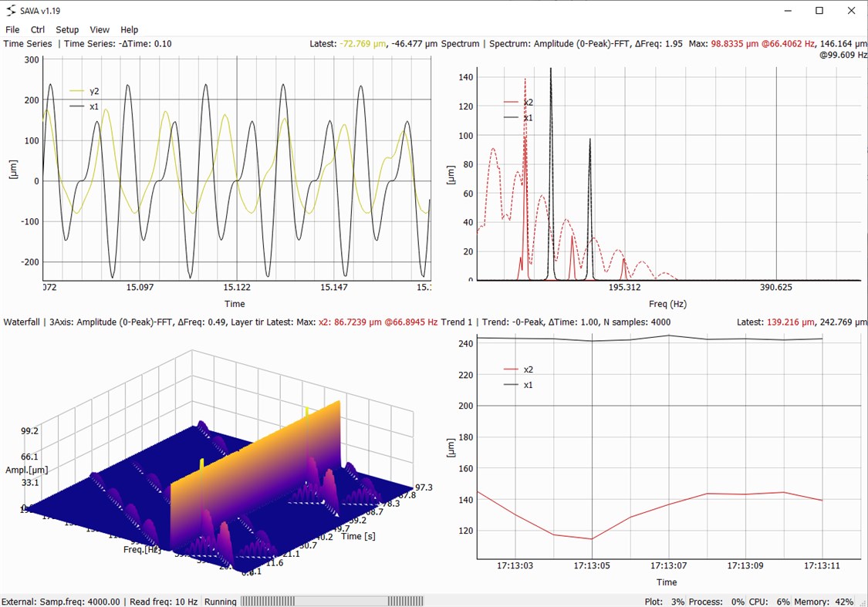Click the 'Time Series: -ΔTime: 0.10' header text
Image resolution: width=868 pixels, height=607 pixels.
click(x=118, y=44)
